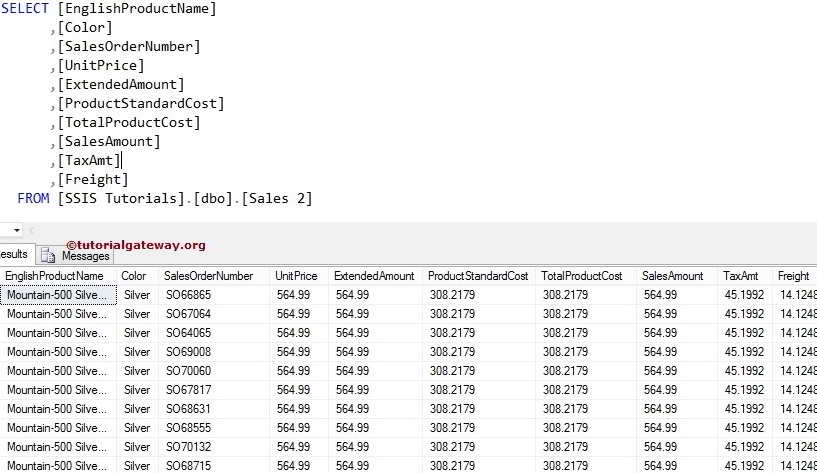The image size is (817, 473).
Task: Select the first Mountain-500 Silver product cell
Action: 58,295
